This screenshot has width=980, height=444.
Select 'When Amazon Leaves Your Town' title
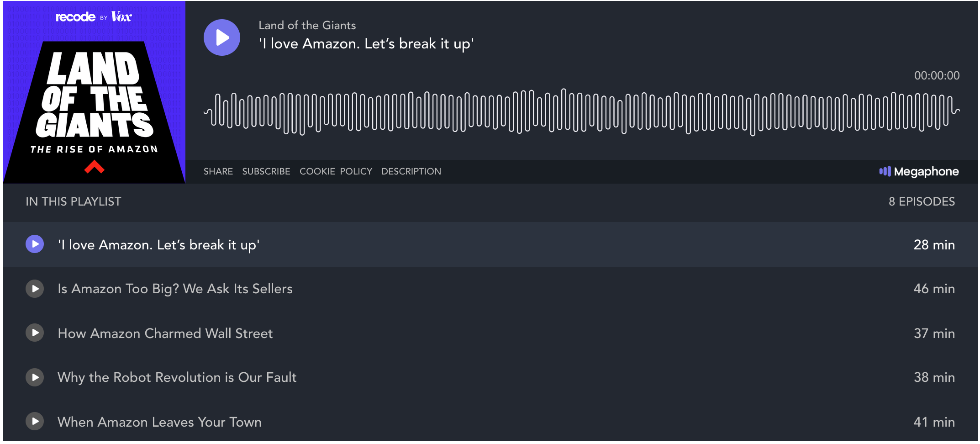[159, 422]
